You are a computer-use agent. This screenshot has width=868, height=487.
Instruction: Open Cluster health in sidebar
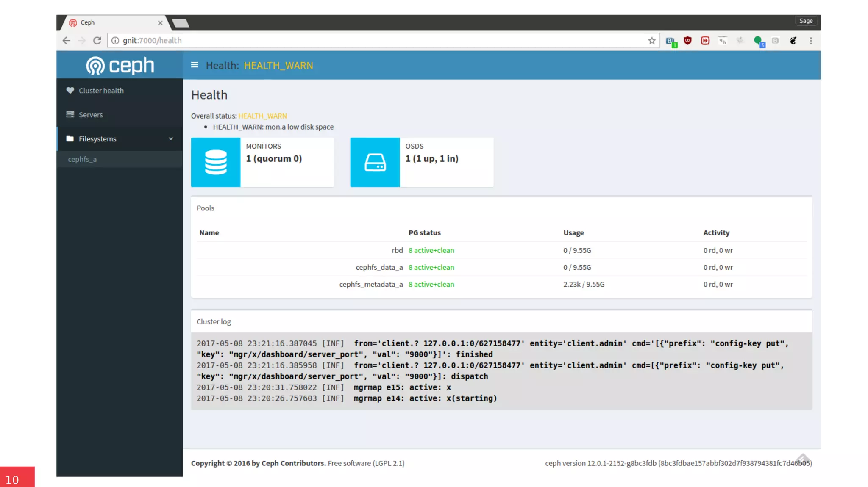click(101, 91)
